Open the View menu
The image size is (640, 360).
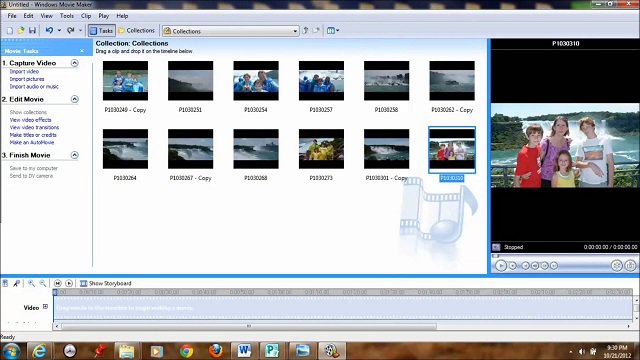pos(46,16)
